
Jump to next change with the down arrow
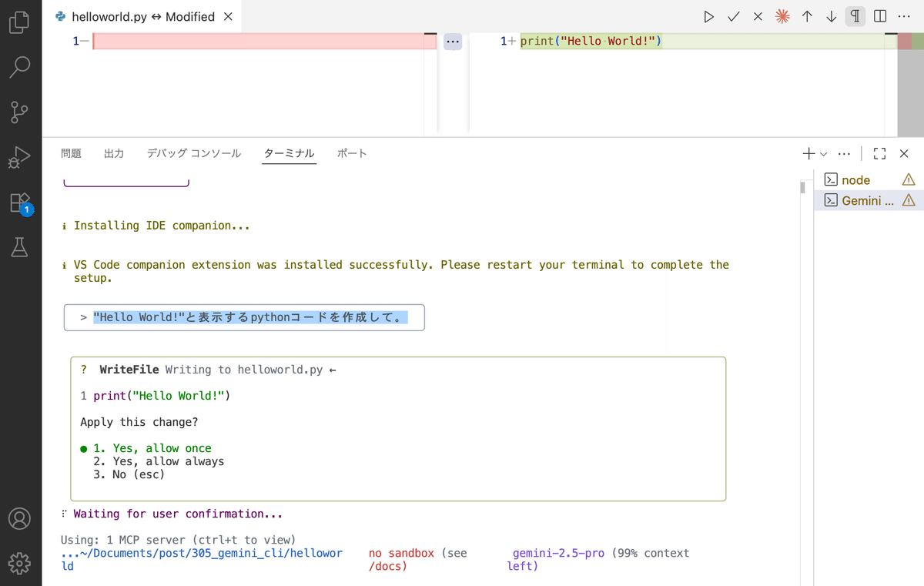coord(831,15)
